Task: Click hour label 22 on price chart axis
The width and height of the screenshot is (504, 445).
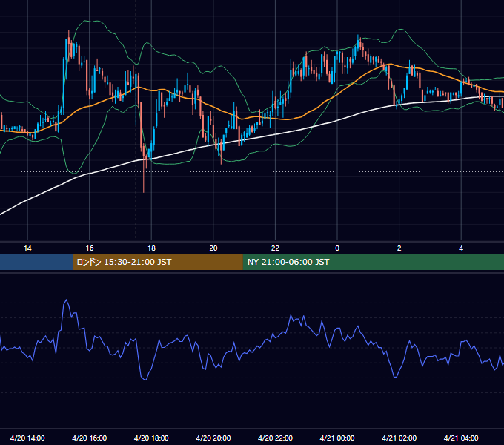Action: click(275, 248)
